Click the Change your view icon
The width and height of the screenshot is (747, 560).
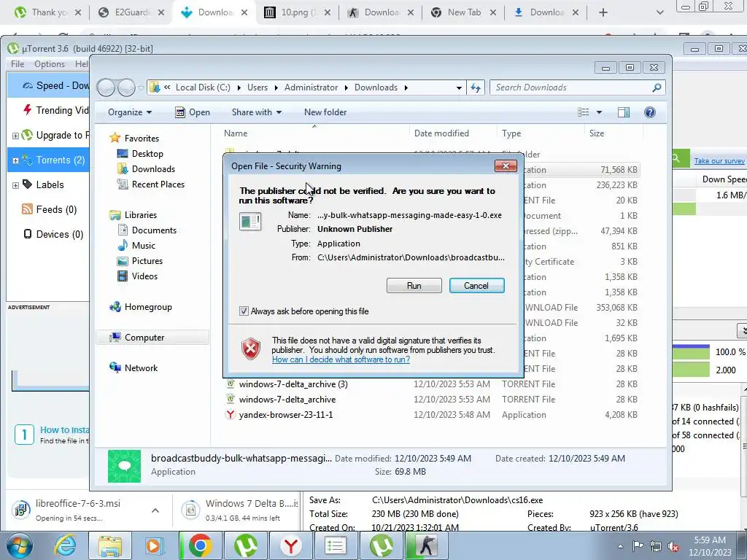583,112
